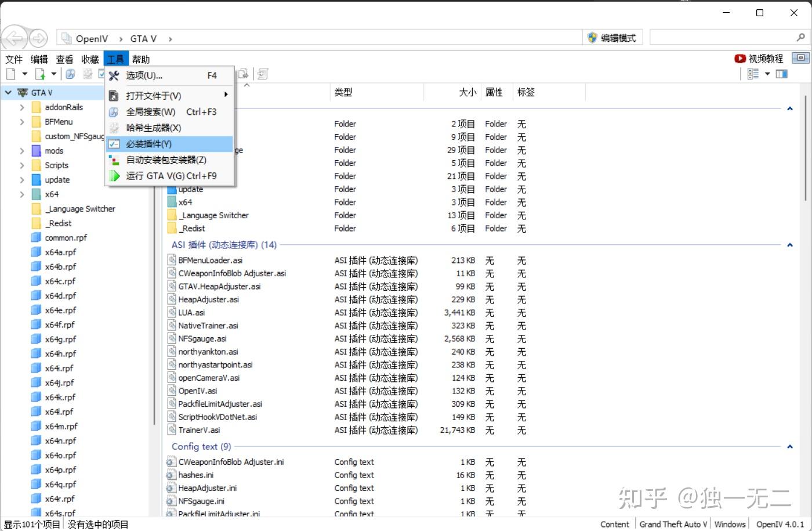Image resolution: width=812 pixels, height=531 pixels.
Task: Click the 编辑模式 shield icon
Action: tap(592, 37)
